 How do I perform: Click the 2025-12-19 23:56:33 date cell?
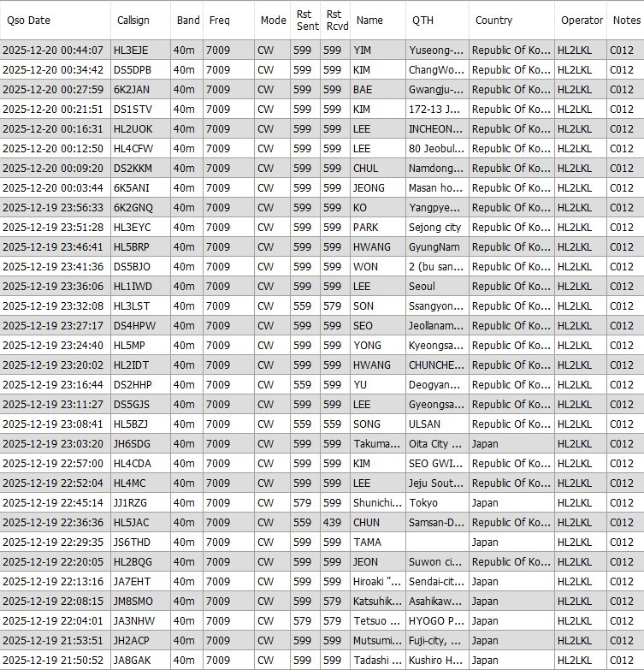pos(53,208)
